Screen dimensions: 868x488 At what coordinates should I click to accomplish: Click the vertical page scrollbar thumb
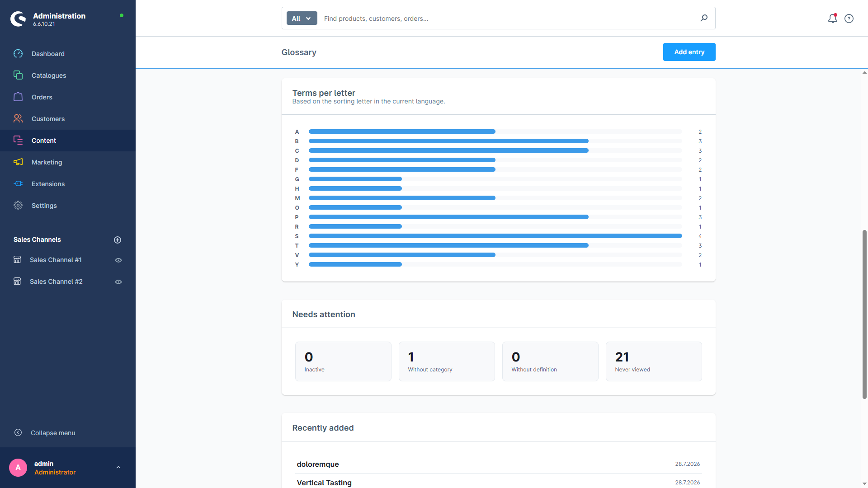864,314
